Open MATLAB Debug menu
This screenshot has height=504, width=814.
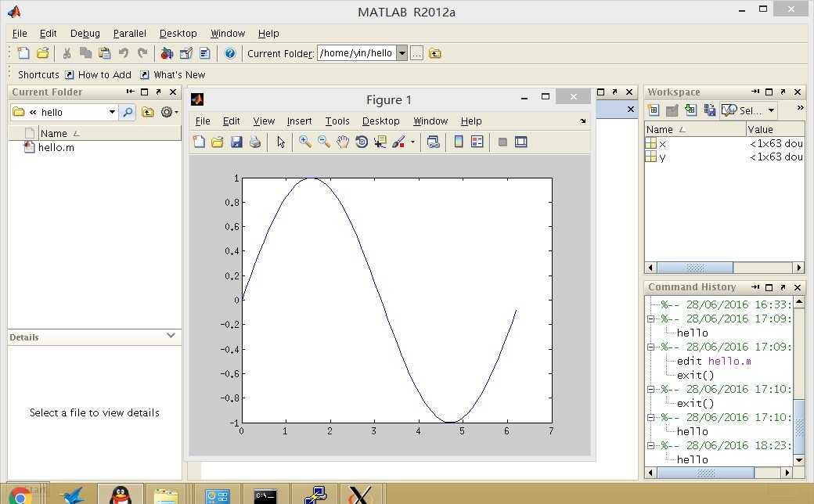(x=85, y=33)
